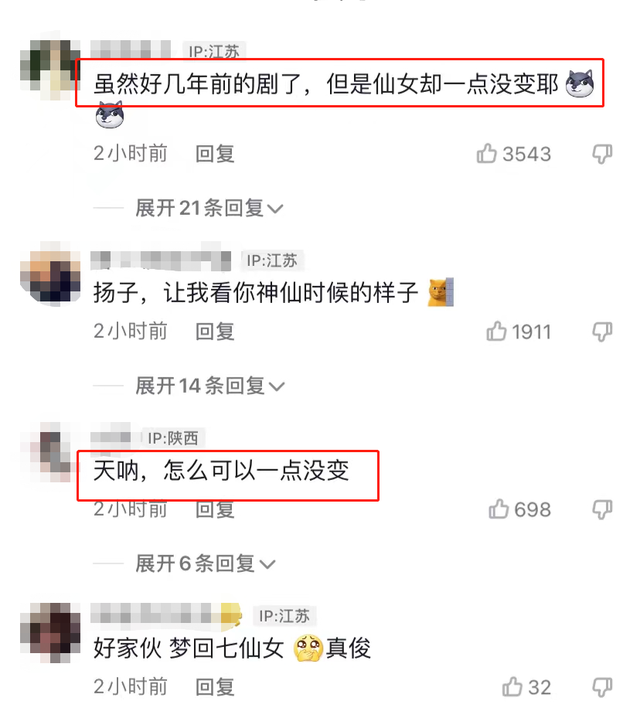Image resolution: width=640 pixels, height=708 pixels.
Task: Open the second commenter's avatar
Action: [51, 274]
